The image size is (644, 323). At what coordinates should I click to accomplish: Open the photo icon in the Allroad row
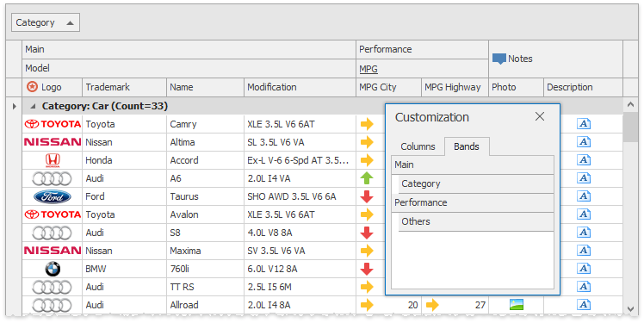tap(517, 305)
